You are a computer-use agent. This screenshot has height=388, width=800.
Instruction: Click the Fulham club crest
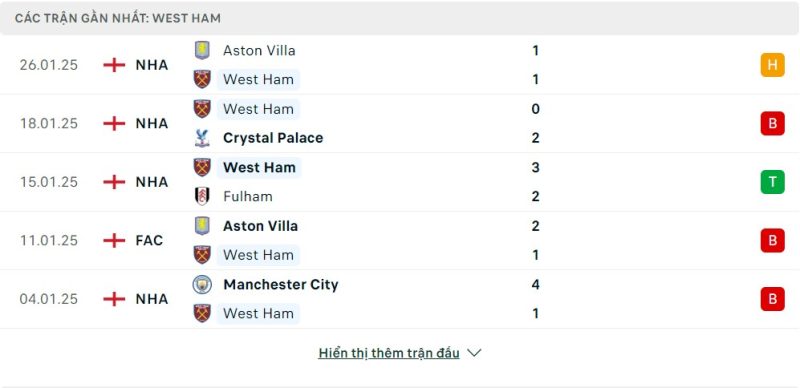[x=202, y=197]
